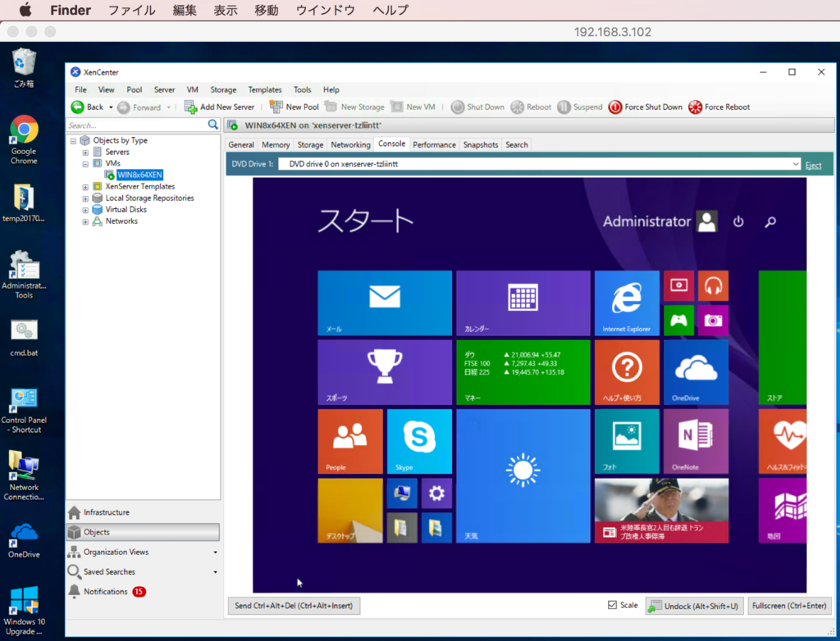Open the Notifications pane

pyautogui.click(x=143, y=591)
